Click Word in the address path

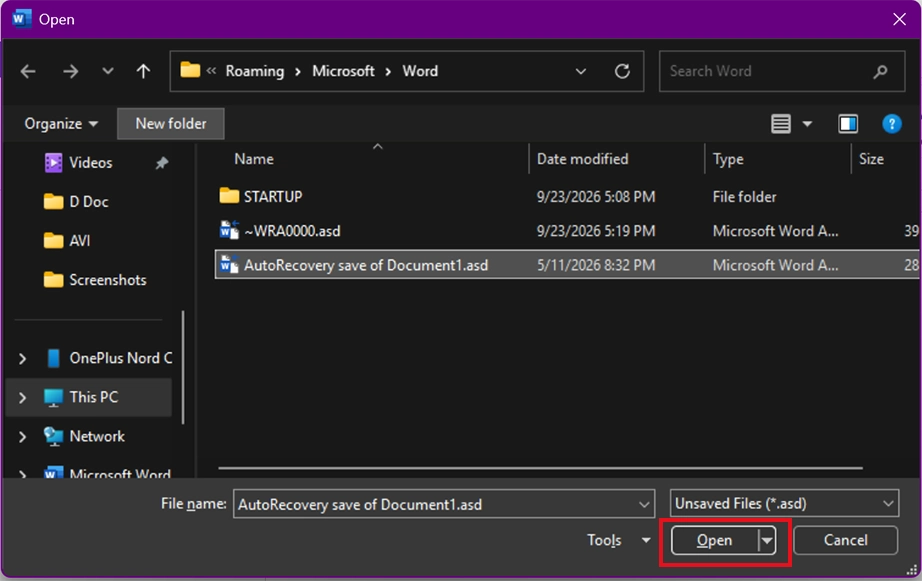(x=420, y=71)
